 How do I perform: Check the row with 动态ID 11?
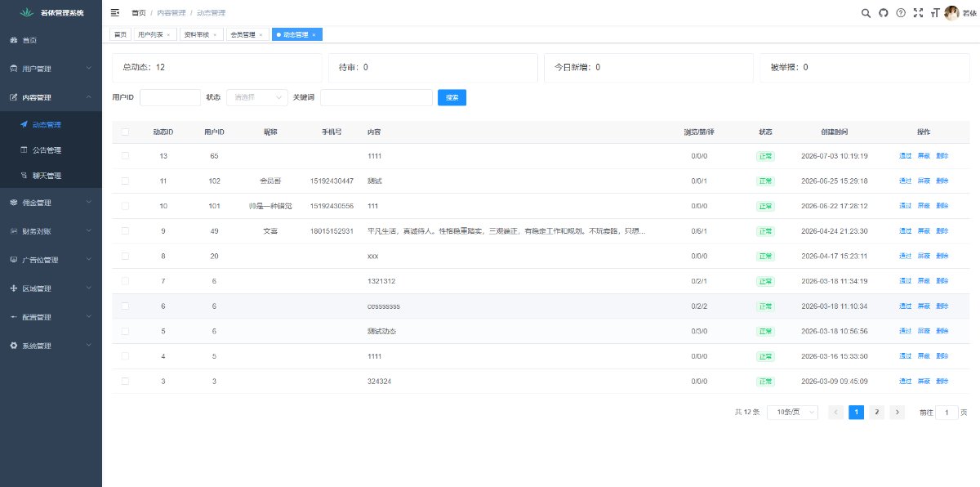click(x=125, y=181)
